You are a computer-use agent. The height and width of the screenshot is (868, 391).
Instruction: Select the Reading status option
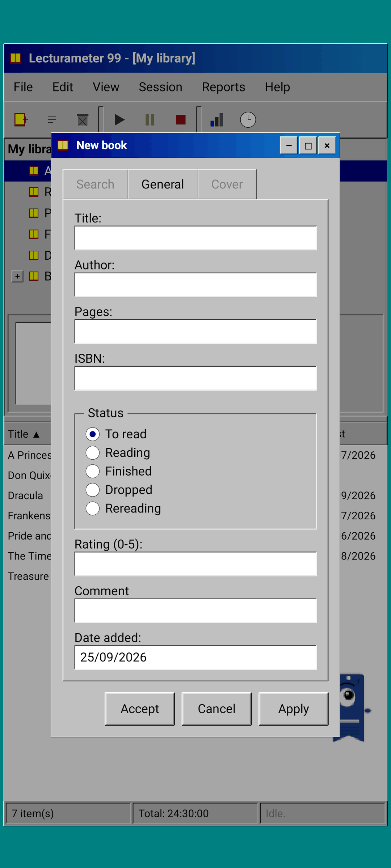pos(118,453)
